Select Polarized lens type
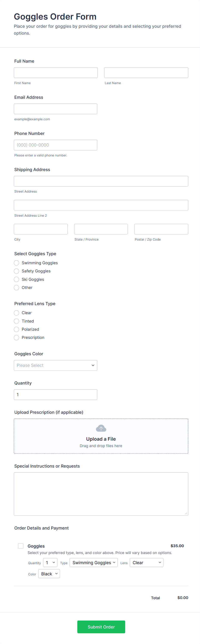200x644 pixels. point(17,329)
